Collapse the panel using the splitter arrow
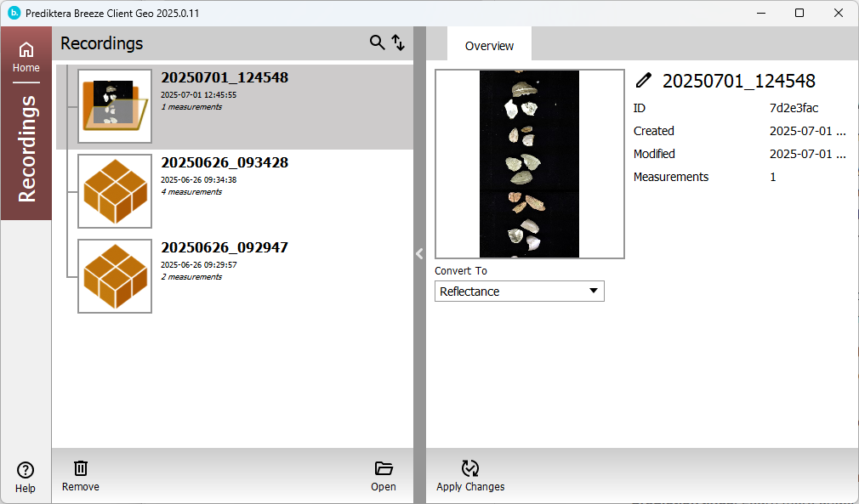This screenshot has height=504, width=859. 419,253
